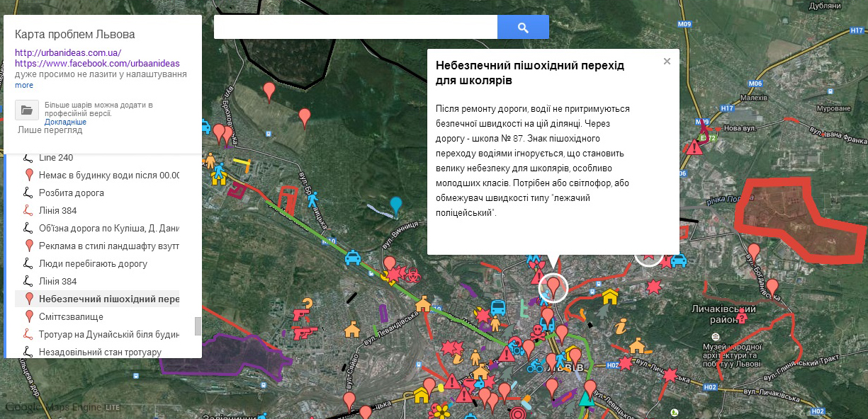Viewport: 868px width, 419px height.
Task: Select 'Люди перебігають дорогу' list entry
Action: [x=93, y=263]
